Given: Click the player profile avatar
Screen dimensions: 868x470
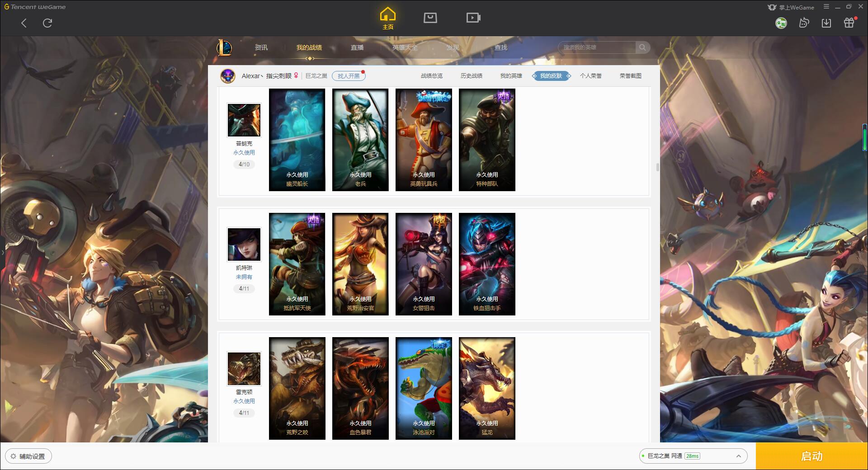Looking at the screenshot, I should [228, 76].
